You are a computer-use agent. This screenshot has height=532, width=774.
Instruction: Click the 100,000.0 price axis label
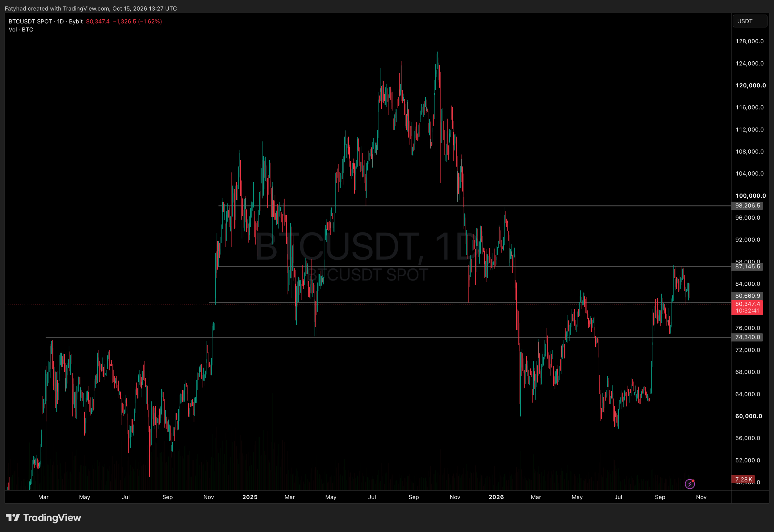point(751,196)
